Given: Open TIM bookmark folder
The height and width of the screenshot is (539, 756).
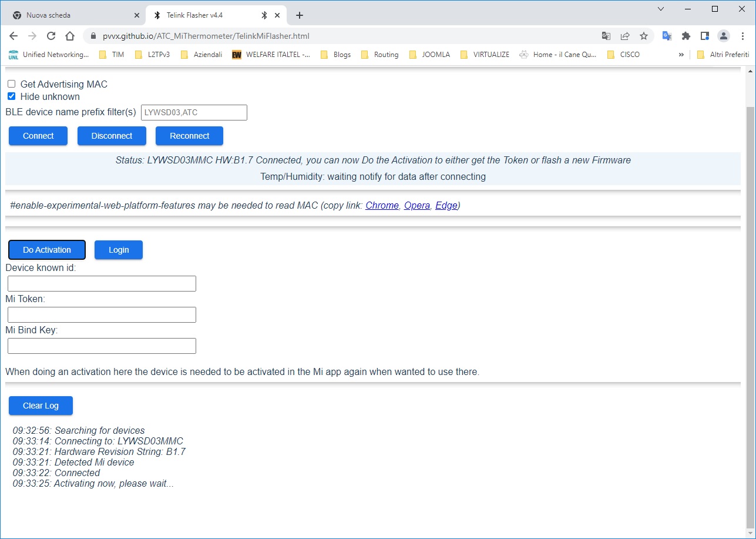Looking at the screenshot, I should click(x=111, y=55).
